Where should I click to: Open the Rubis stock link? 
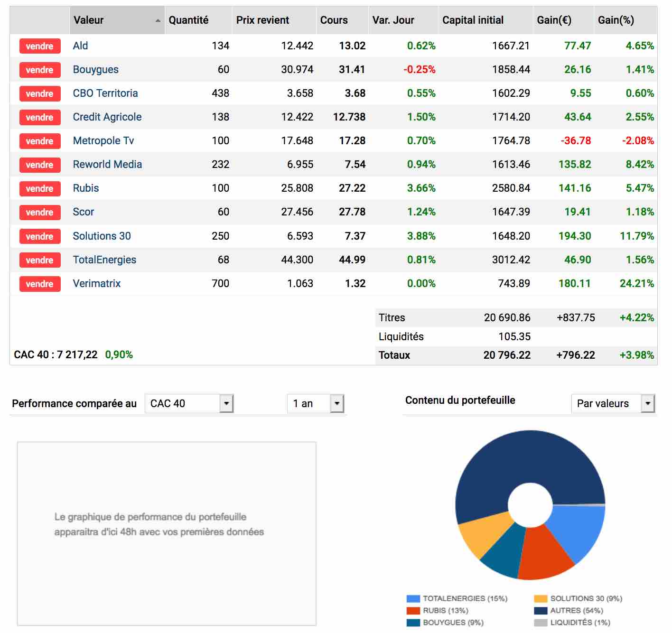point(86,188)
